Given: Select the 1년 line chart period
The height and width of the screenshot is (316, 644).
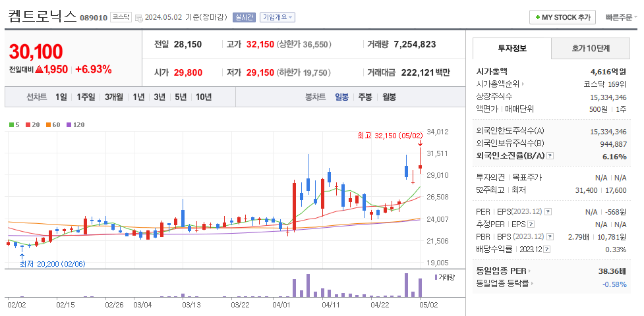Looking at the screenshot, I should (x=138, y=97).
